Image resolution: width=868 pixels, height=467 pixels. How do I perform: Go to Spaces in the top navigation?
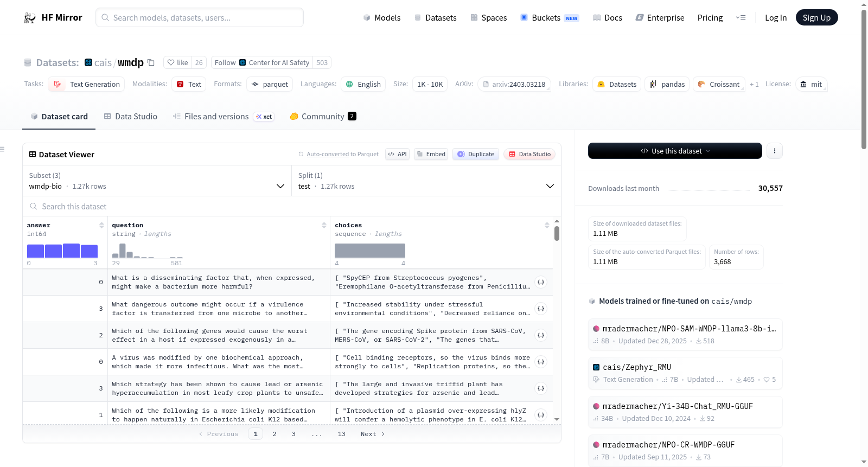pos(489,18)
